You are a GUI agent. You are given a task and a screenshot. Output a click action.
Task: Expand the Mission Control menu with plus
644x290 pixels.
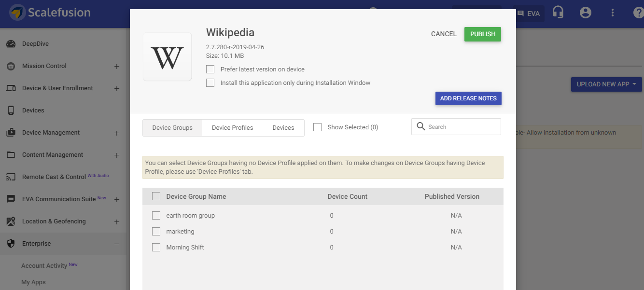tap(117, 67)
